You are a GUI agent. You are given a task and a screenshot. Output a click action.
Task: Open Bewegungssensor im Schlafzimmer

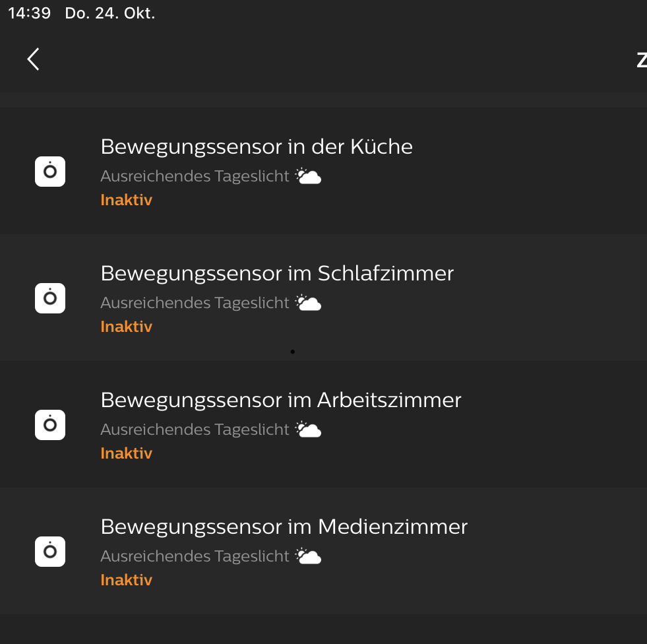[x=277, y=273]
